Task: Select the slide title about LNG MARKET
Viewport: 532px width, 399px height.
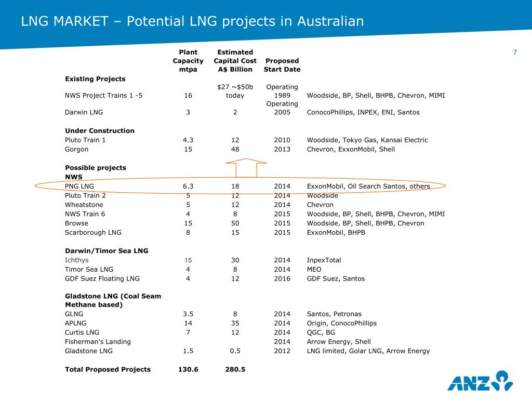Action: 192,21
